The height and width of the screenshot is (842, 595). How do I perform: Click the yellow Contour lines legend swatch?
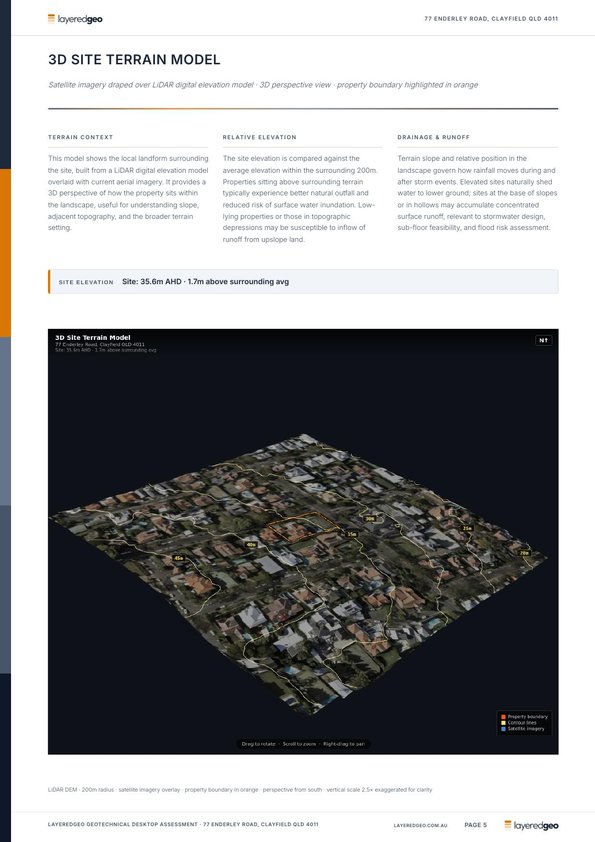coord(503,723)
